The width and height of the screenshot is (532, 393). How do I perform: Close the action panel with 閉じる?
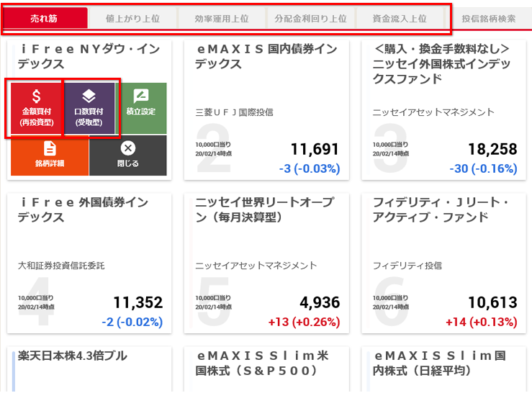(128, 155)
